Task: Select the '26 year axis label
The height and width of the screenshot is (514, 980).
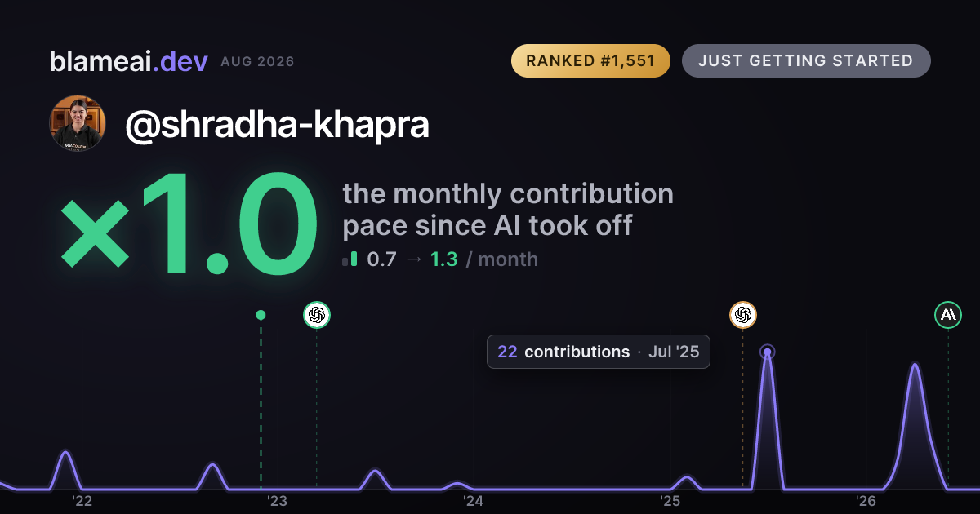Action: tap(866, 500)
